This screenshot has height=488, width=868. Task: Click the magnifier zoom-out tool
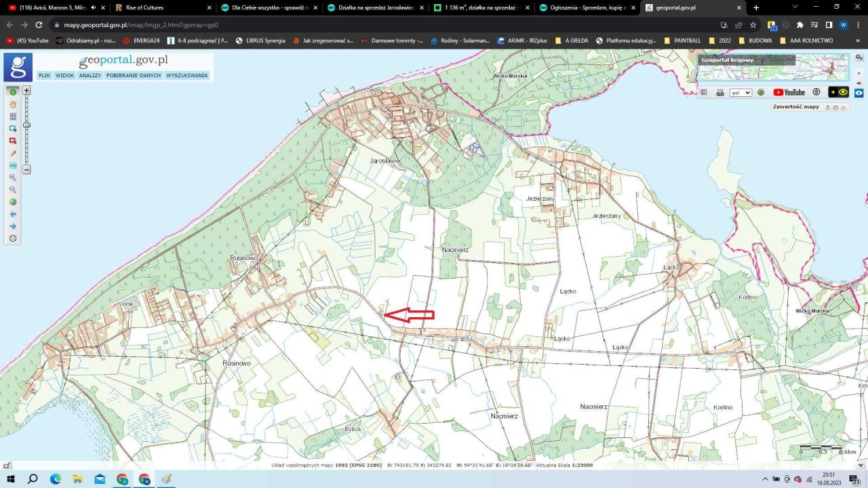point(13,190)
